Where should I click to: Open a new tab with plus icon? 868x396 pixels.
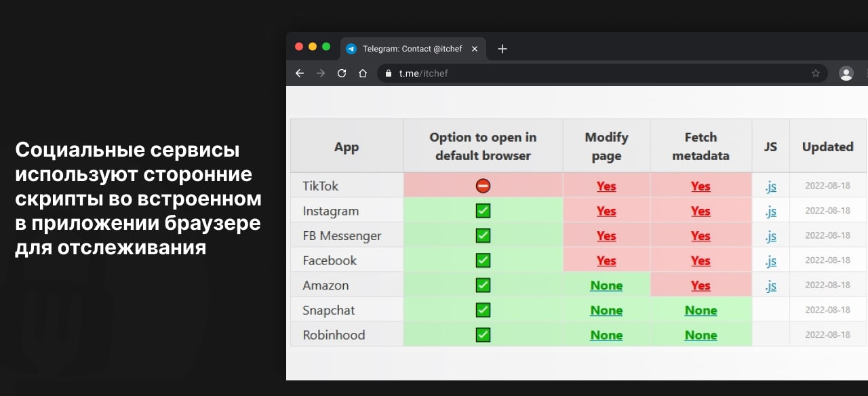click(x=502, y=49)
